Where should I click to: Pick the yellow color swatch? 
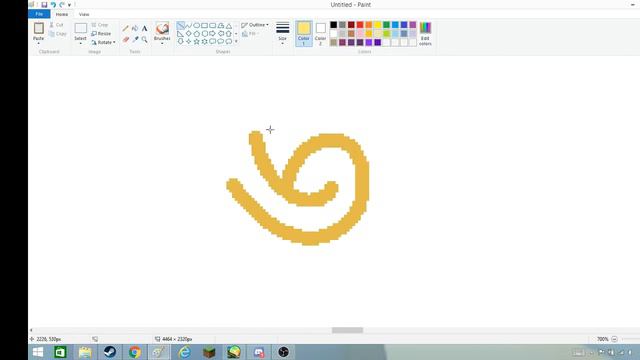[x=378, y=25]
